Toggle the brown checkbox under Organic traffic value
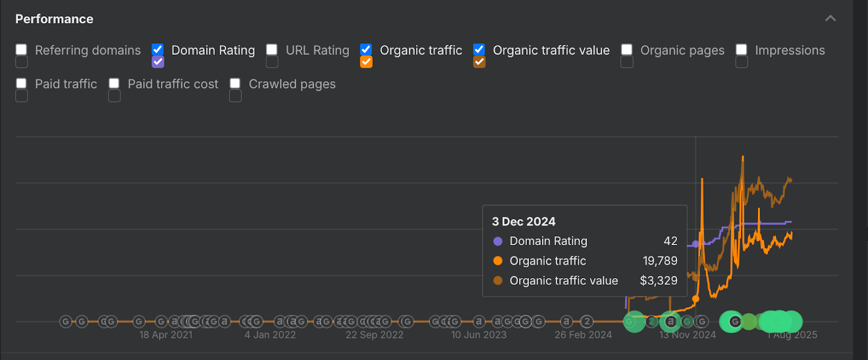This screenshot has width=868, height=360. coord(479,62)
